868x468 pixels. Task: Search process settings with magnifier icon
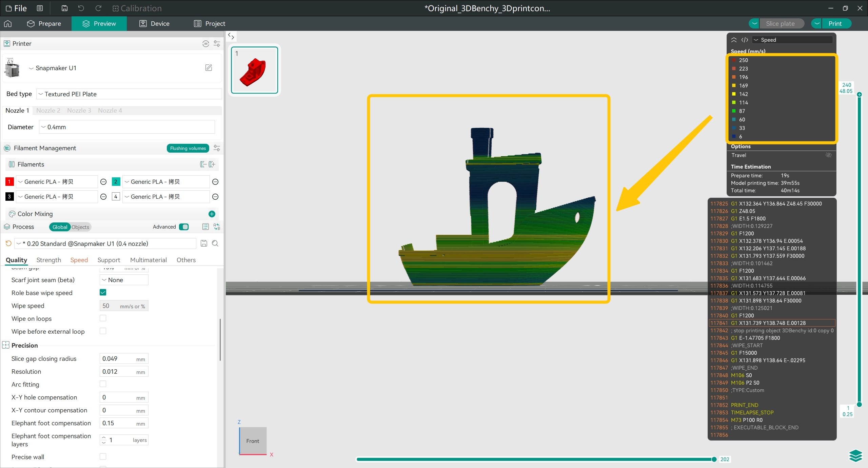(215, 243)
